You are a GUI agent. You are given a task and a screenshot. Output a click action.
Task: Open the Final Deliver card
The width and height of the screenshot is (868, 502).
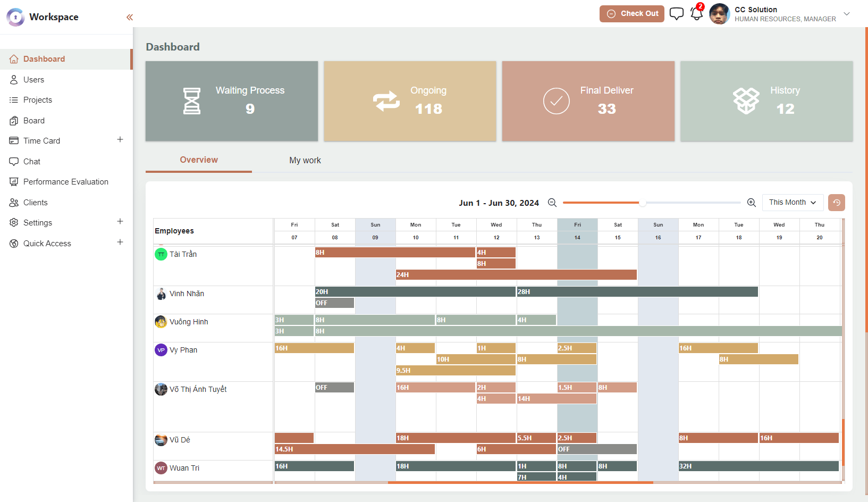tap(588, 101)
